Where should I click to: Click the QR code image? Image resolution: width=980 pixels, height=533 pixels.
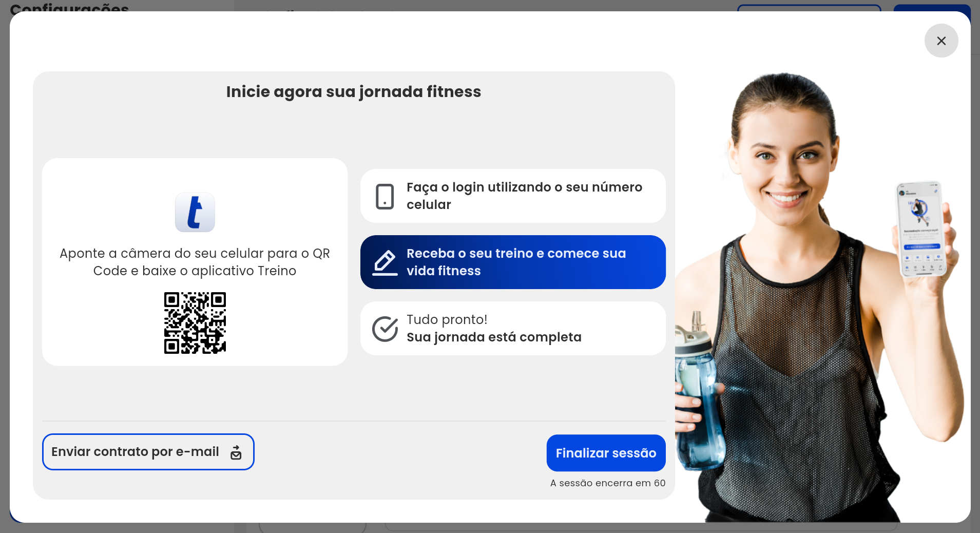pyautogui.click(x=195, y=323)
